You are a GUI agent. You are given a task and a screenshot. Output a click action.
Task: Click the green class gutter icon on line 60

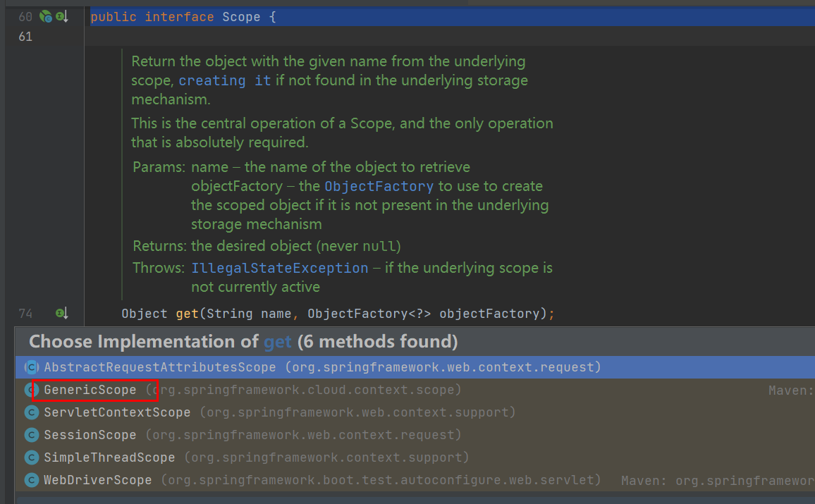tap(46, 17)
